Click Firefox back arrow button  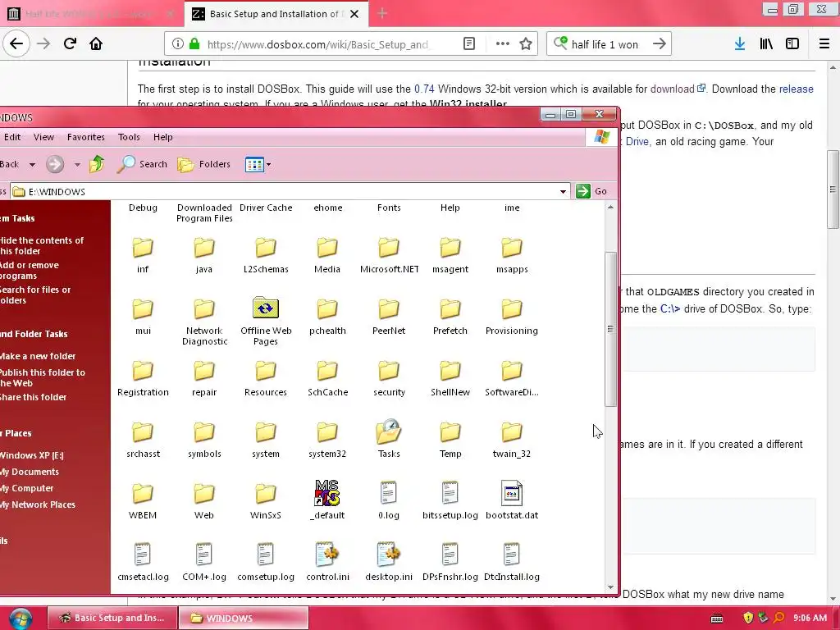16,43
